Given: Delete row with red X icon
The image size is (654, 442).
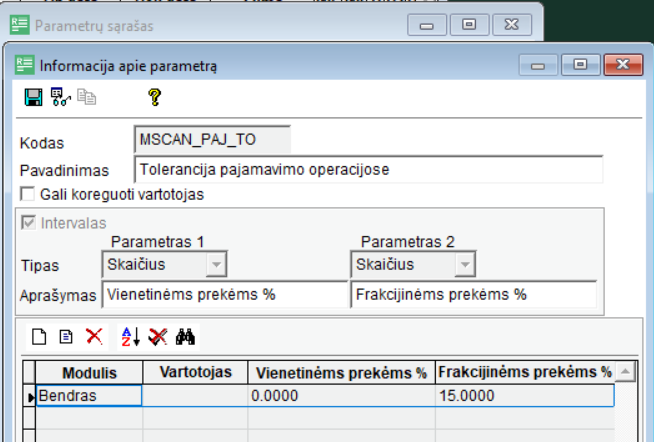Looking at the screenshot, I should coord(94,337).
